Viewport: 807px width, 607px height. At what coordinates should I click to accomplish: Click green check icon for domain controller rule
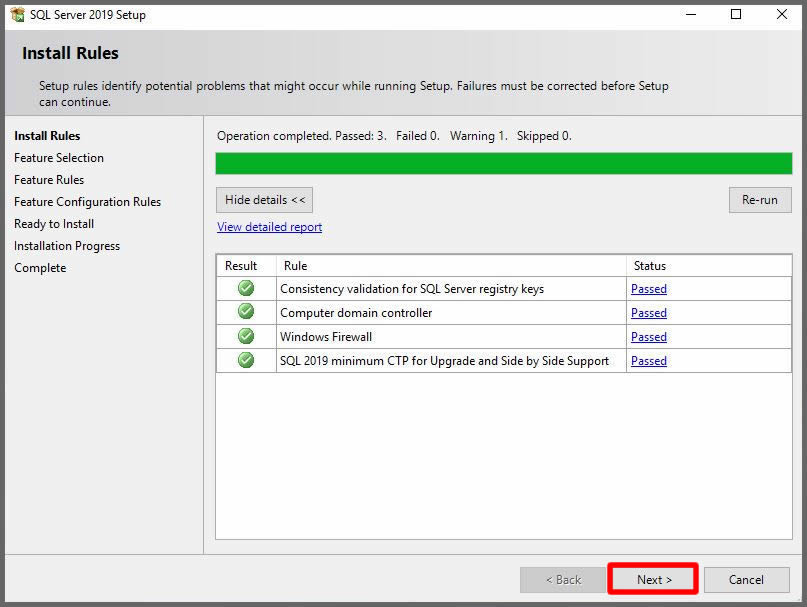246,313
